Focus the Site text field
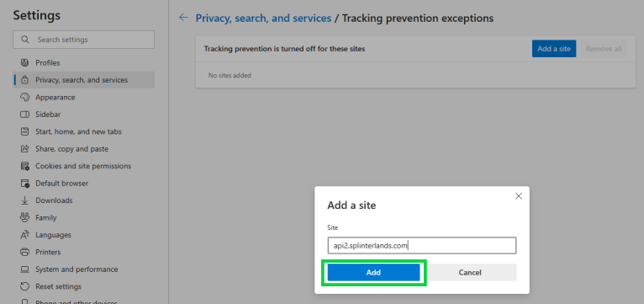644x304 pixels. pyautogui.click(x=422, y=246)
